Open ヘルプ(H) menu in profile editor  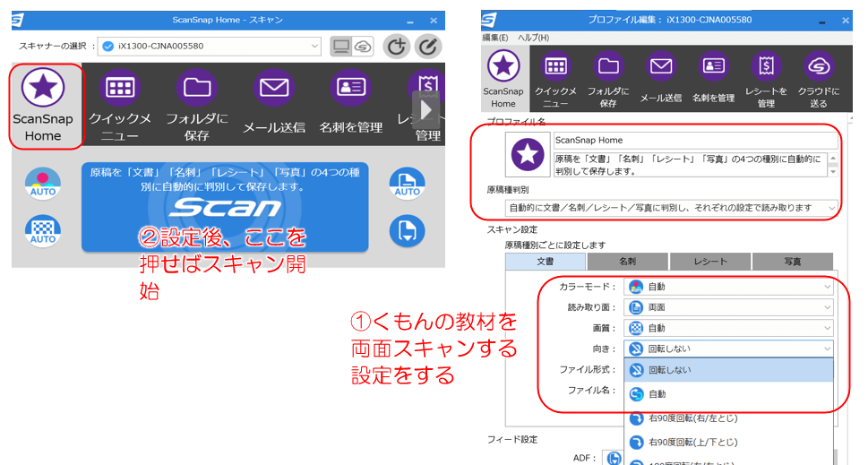(533, 38)
